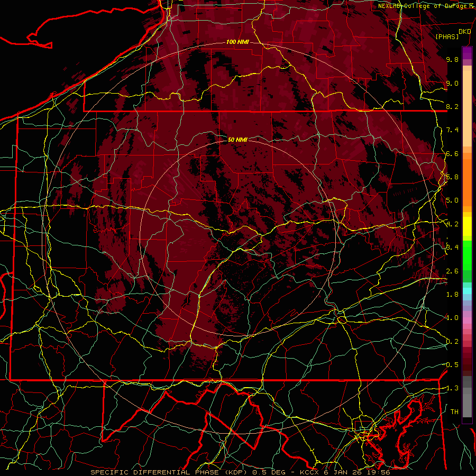The image size is (476, 476).
Task: Click the 6.6 legend value
Action: [x=452, y=153]
